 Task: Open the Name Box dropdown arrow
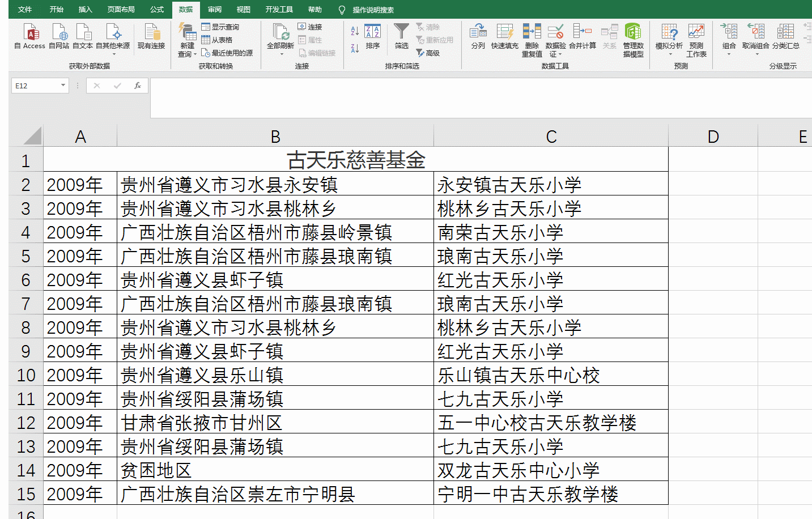click(x=63, y=86)
